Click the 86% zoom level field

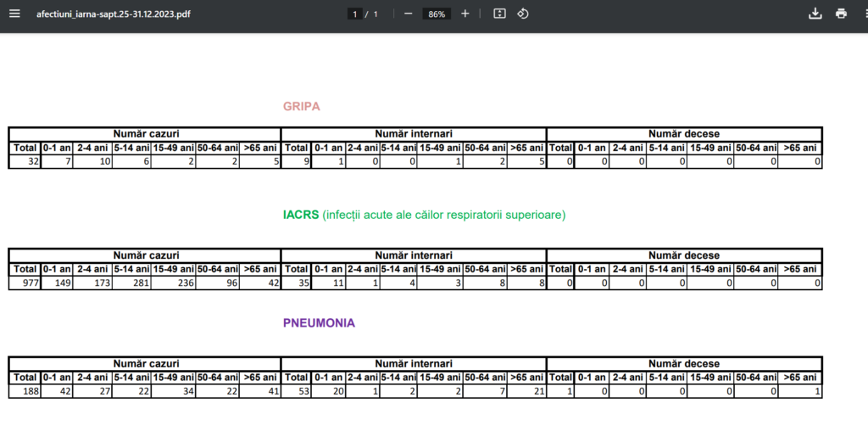(x=437, y=14)
